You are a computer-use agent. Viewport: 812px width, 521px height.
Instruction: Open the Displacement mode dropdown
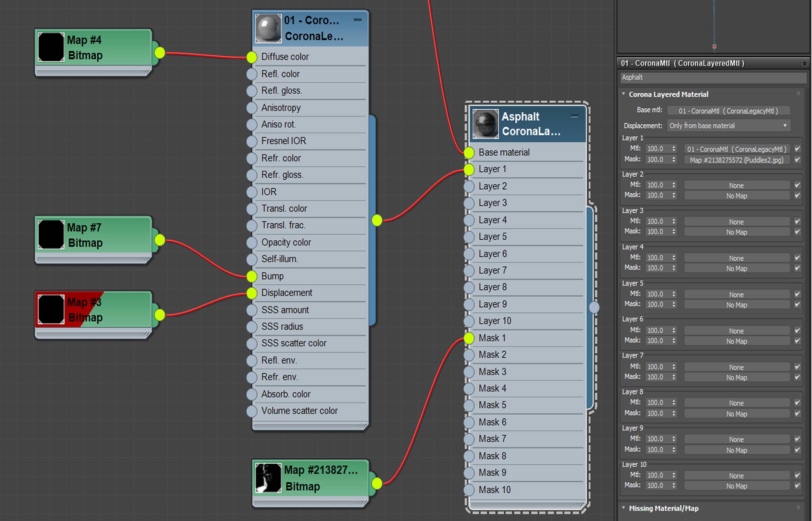(x=729, y=126)
